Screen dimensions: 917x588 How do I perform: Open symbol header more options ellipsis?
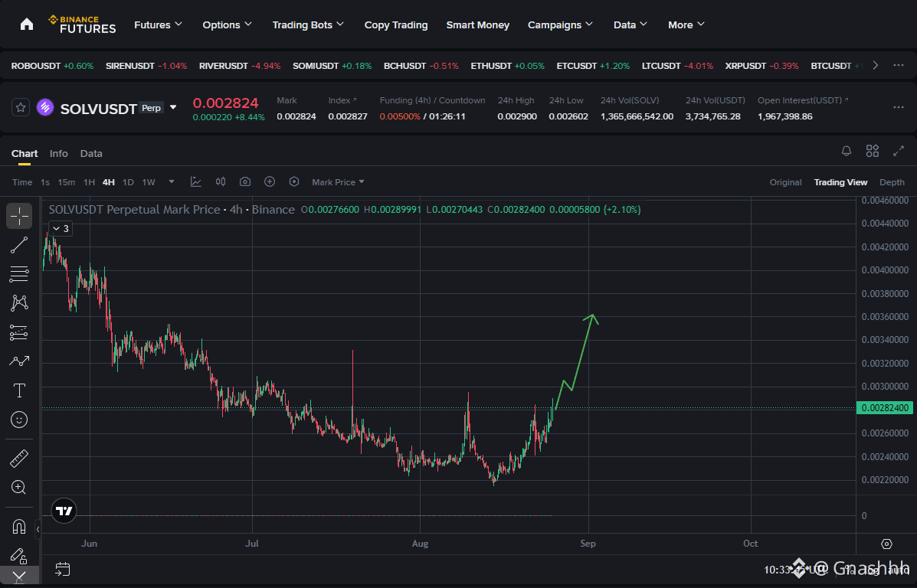[899, 107]
